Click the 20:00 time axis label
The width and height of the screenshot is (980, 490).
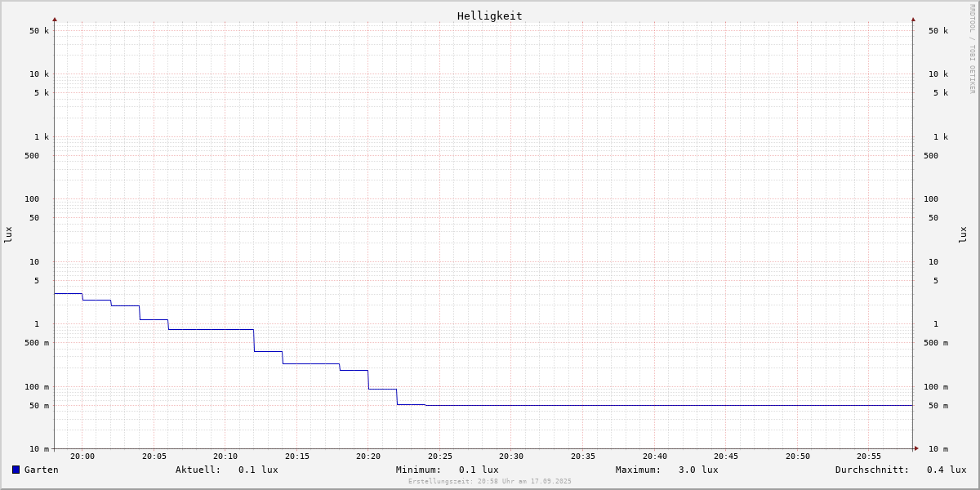[82, 457]
